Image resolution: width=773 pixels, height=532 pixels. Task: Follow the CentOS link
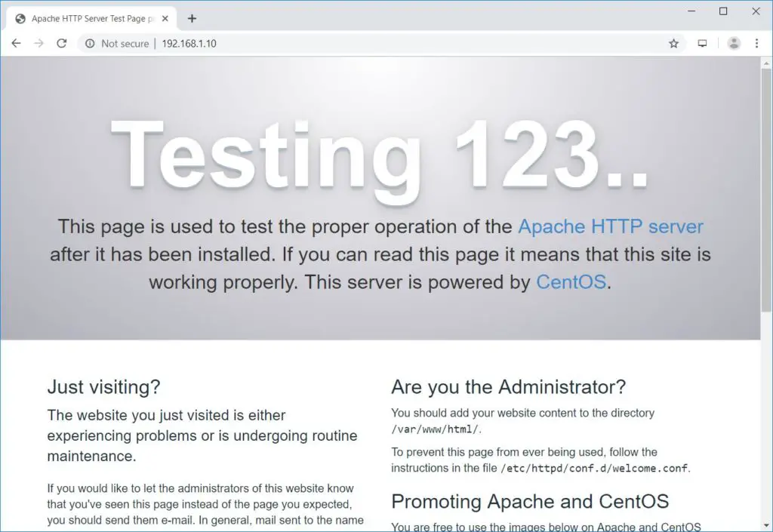tap(571, 282)
